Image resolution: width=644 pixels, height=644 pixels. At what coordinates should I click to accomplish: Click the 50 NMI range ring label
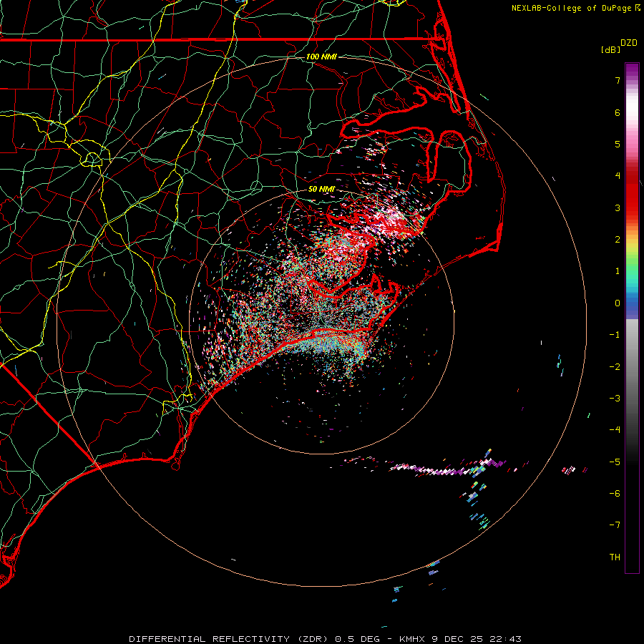point(321,189)
